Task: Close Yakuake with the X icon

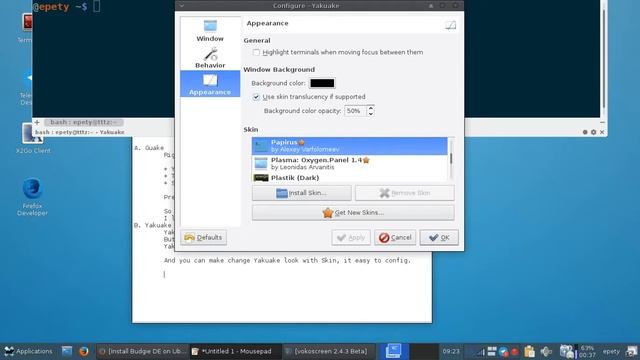Action: pos(602,132)
